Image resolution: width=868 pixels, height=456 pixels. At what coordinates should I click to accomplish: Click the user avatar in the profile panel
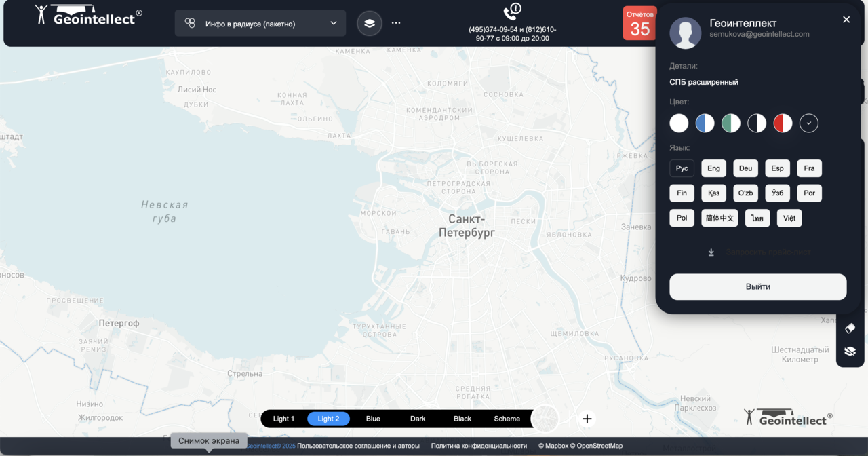(x=685, y=33)
